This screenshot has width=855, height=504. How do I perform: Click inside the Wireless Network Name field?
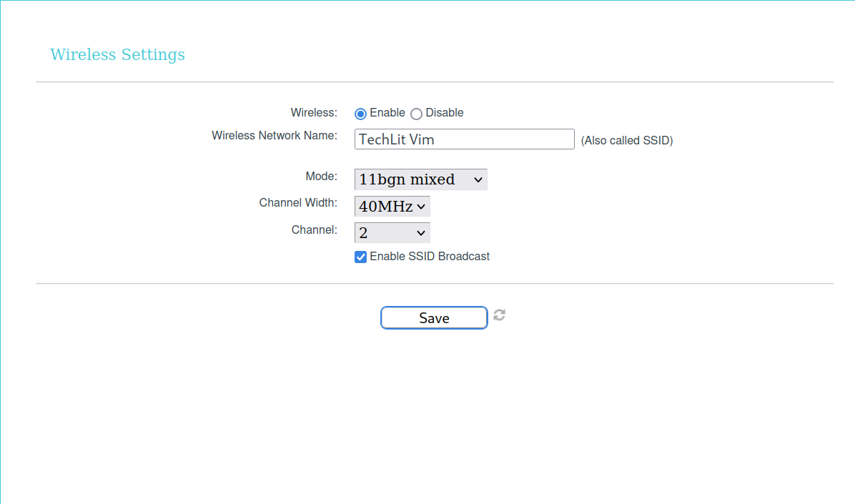[x=464, y=139]
